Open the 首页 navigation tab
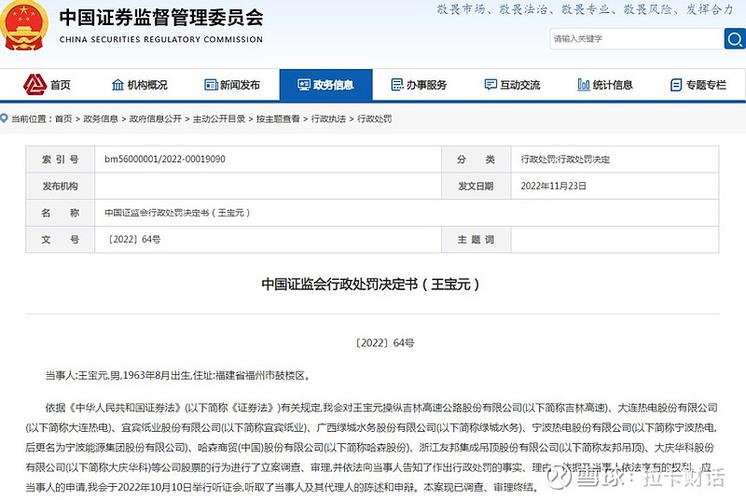 (60, 85)
